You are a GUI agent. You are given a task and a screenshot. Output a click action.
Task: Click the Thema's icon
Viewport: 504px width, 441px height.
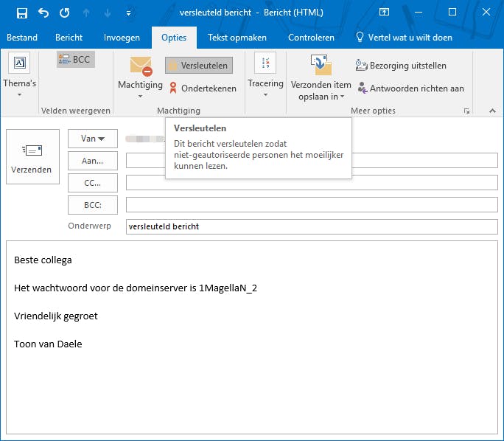coord(19,63)
